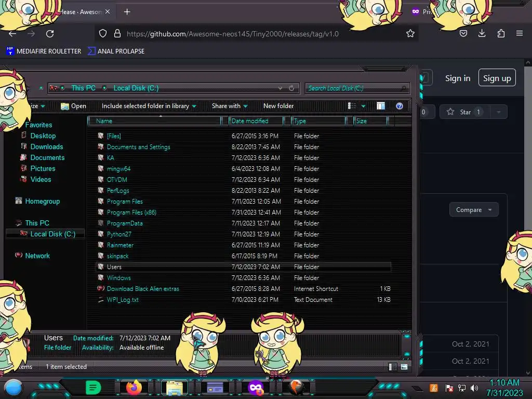The image size is (532, 399).
Task: Click the Search Local Disk (C:) field
Action: click(357, 88)
